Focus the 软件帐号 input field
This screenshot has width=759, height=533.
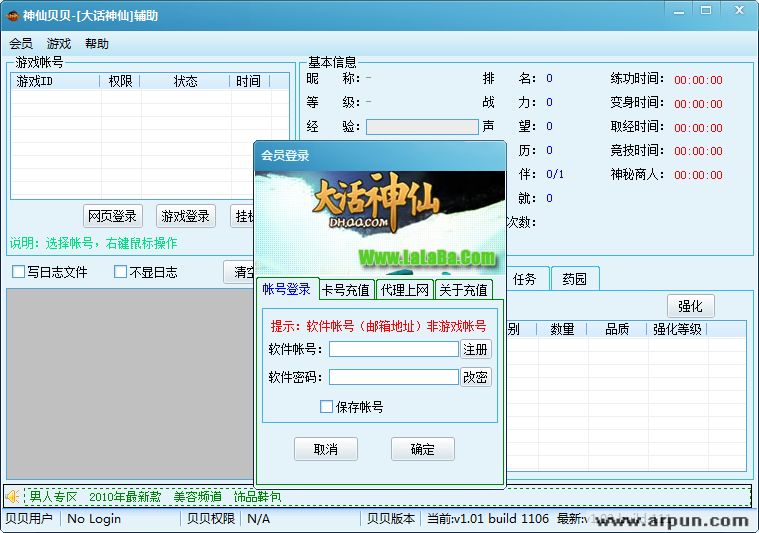pos(394,349)
